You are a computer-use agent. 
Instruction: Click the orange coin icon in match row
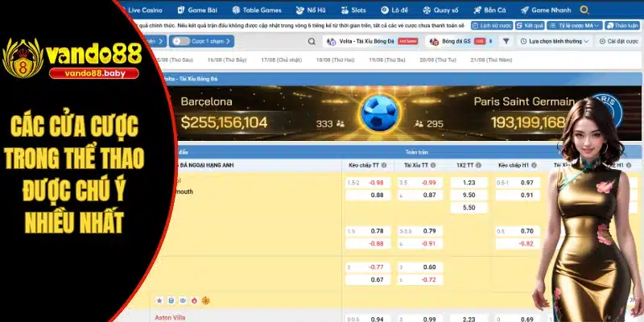tap(205, 300)
